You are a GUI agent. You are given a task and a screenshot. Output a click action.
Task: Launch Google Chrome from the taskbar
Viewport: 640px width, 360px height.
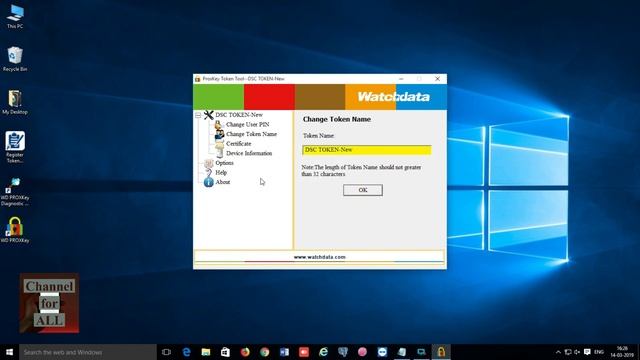coord(264,352)
